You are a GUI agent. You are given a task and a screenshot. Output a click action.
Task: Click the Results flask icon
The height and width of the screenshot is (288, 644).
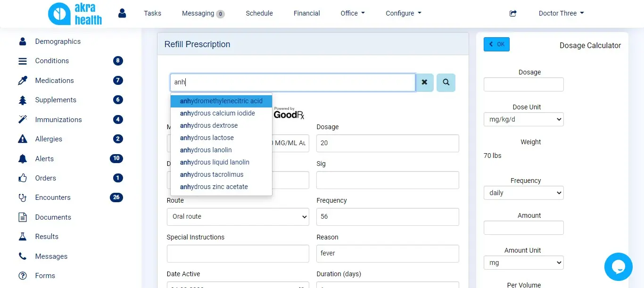tap(22, 236)
